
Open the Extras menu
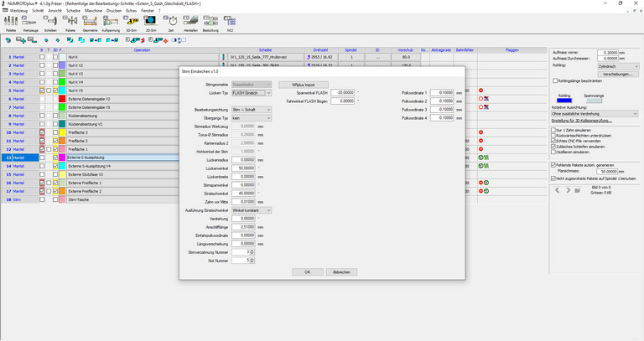131,10
